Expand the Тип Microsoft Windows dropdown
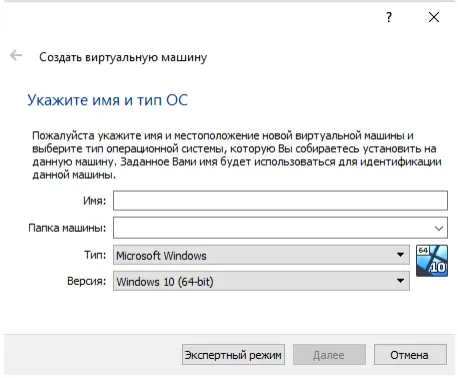This screenshot has width=458, height=378. point(261,255)
